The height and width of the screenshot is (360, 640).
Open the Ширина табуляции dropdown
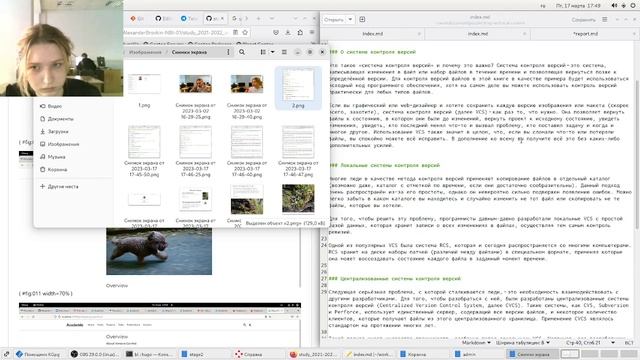523,343
